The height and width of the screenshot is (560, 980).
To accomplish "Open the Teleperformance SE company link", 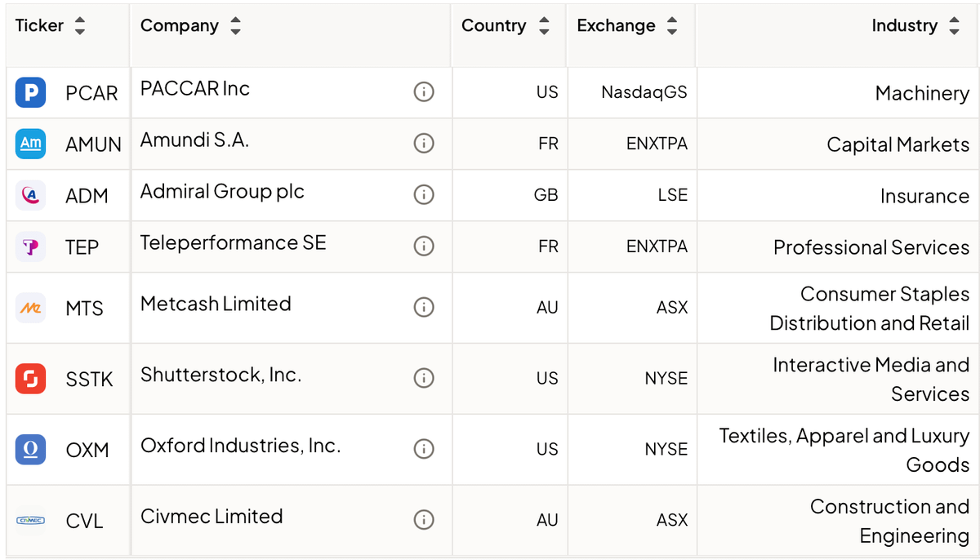I will coord(233,243).
